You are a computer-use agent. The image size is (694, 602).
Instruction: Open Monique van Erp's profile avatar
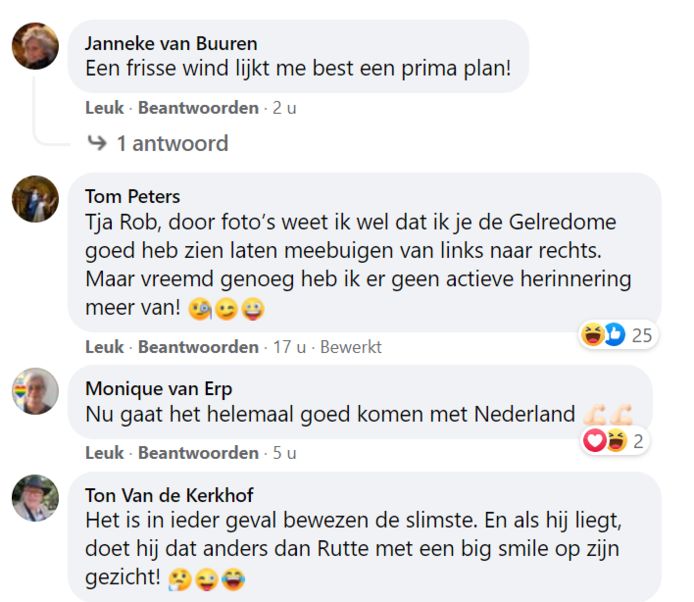[x=35, y=391]
